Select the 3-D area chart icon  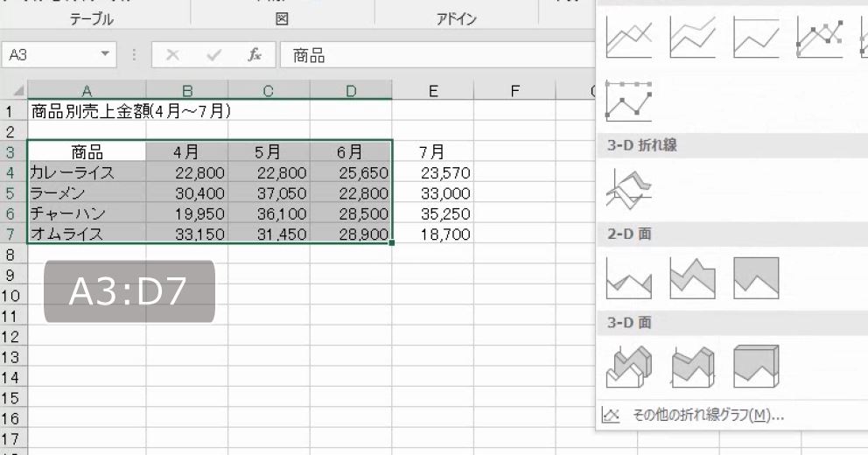coord(629,367)
